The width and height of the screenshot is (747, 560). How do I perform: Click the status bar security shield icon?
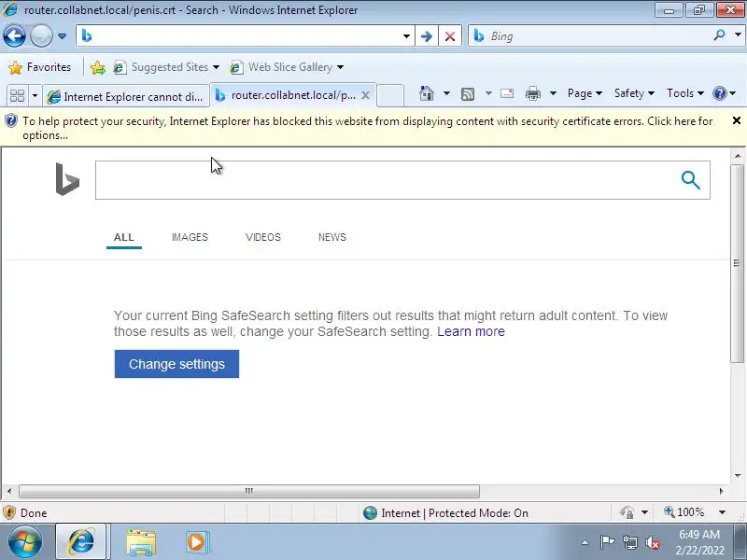(9, 512)
